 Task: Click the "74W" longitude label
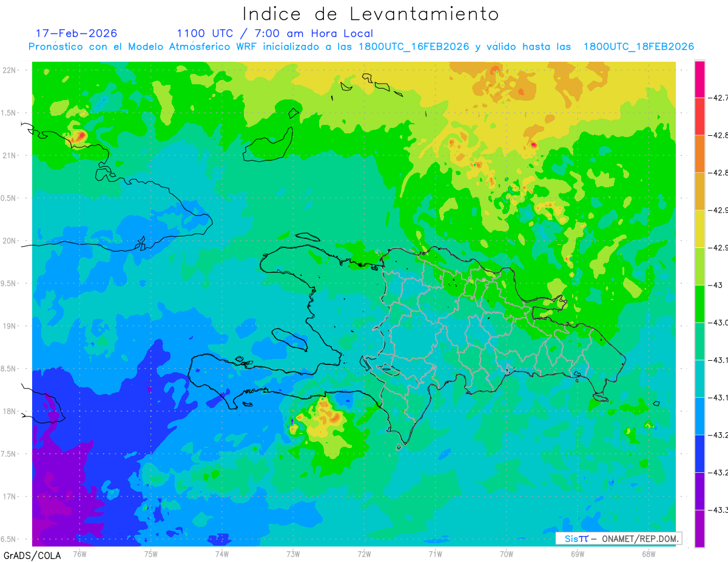coord(222,554)
